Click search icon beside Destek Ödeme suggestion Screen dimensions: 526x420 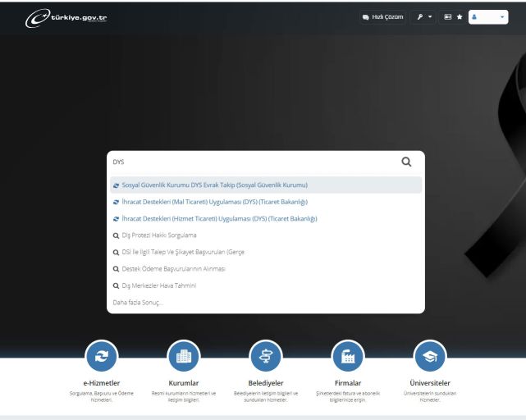point(116,269)
